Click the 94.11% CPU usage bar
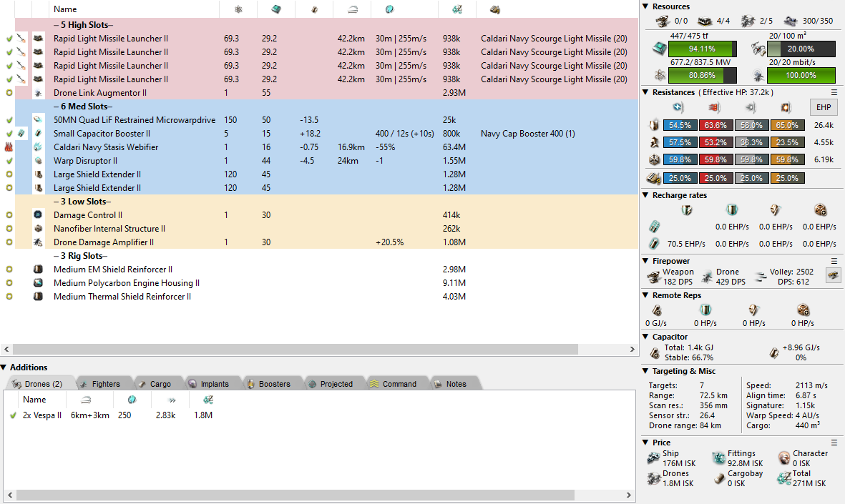Screen dimensions: 845x504 coord(701,49)
